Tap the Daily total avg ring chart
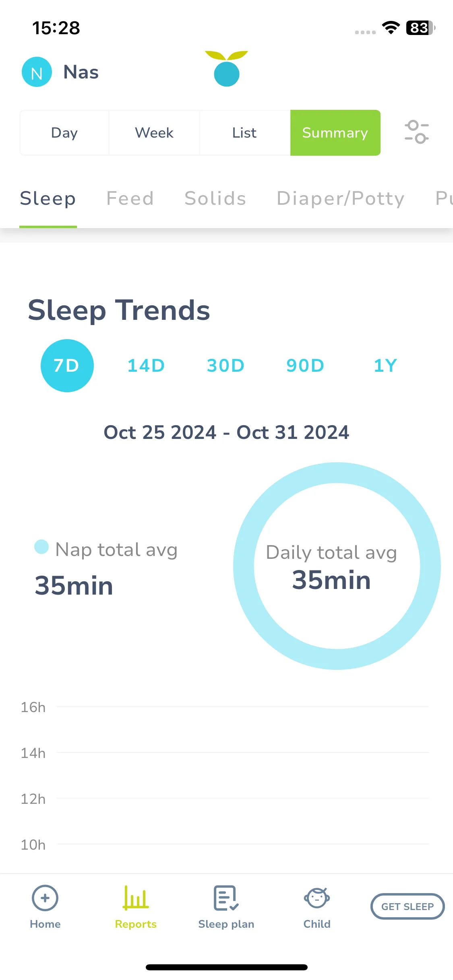The width and height of the screenshot is (453, 980). (337, 566)
